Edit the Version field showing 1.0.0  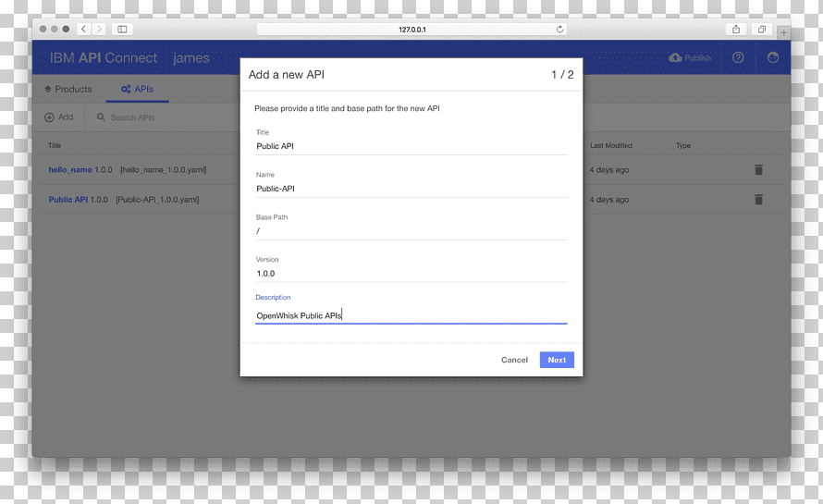coord(411,274)
